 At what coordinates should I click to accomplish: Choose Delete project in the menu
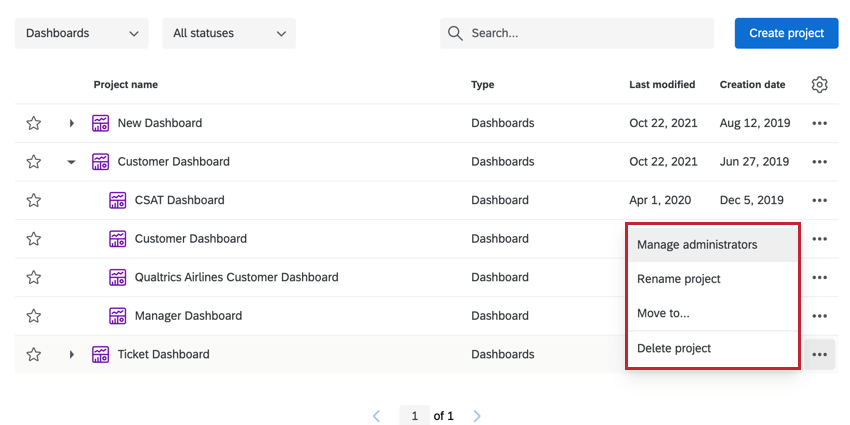tap(674, 348)
